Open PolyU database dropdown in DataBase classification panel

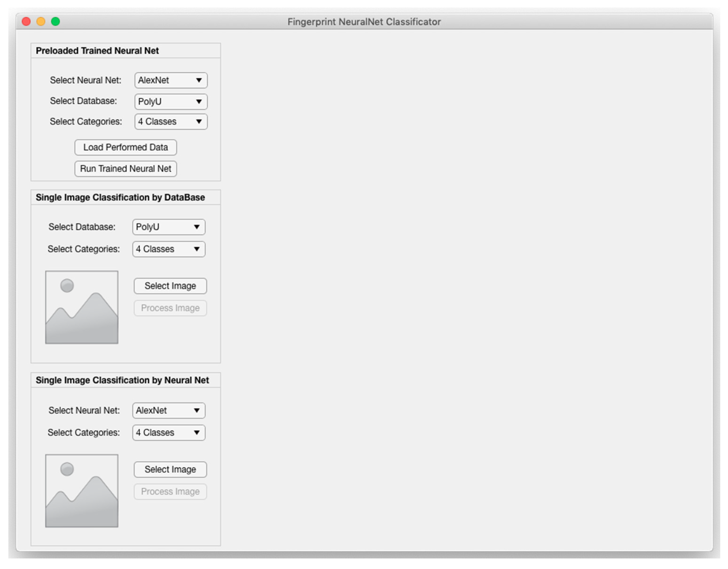[168, 227]
